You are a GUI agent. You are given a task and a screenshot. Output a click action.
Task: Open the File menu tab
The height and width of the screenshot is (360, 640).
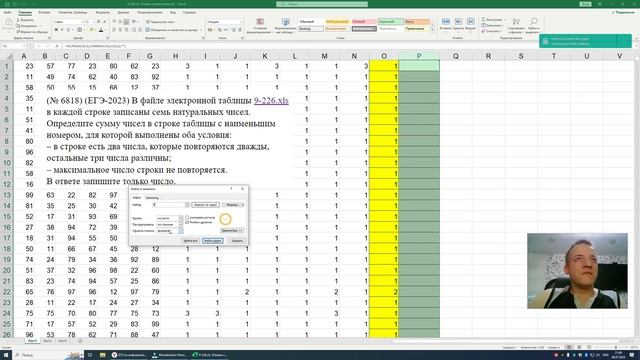8,12
